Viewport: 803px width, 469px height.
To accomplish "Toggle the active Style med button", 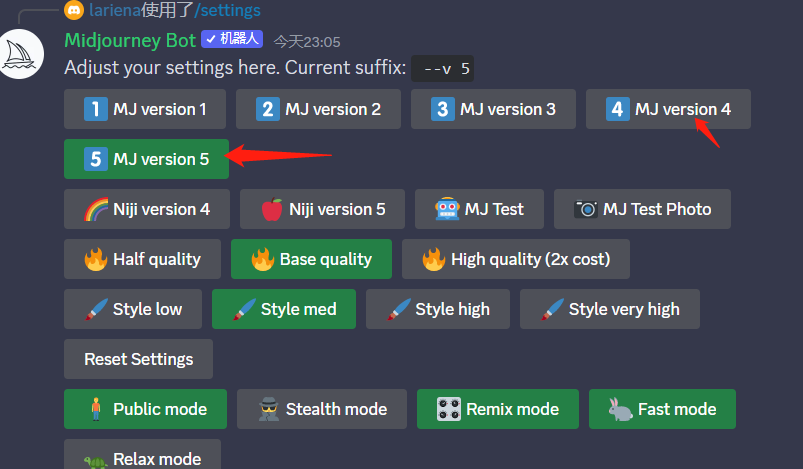I will [284, 309].
